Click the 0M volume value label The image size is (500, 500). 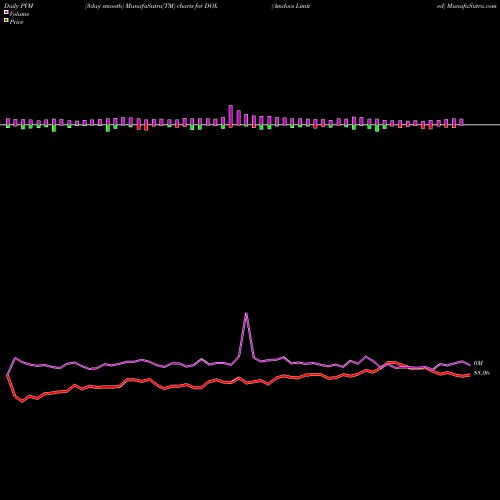478,363
